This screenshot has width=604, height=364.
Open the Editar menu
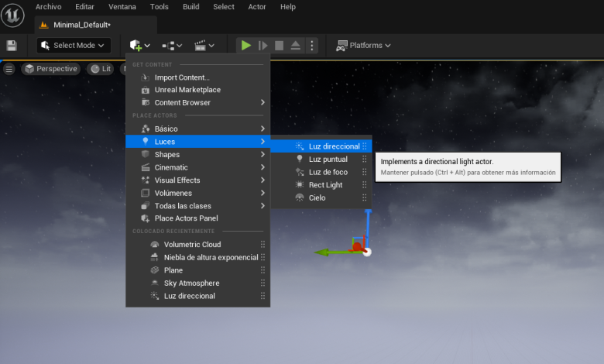[x=84, y=7]
